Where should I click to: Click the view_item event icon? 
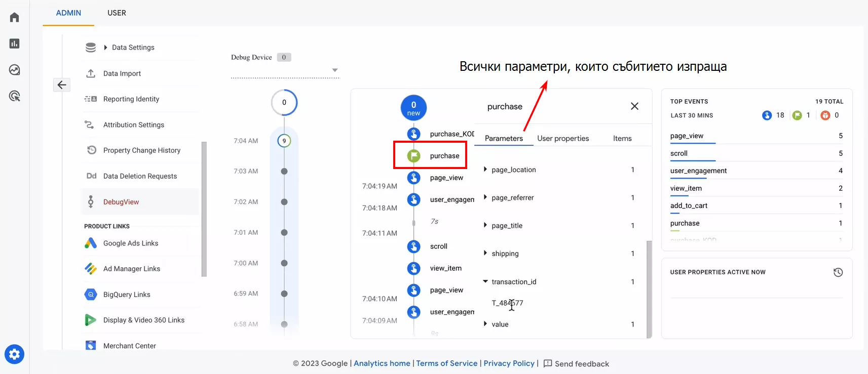[x=414, y=268]
